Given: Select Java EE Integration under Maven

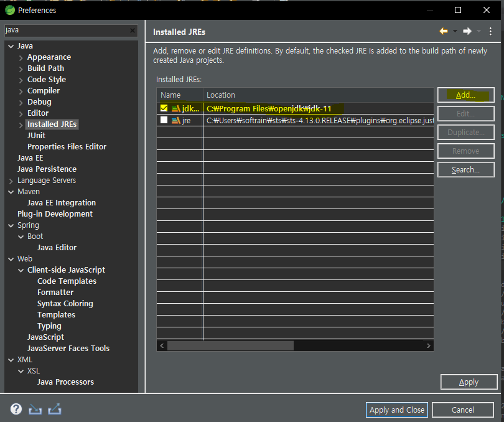Looking at the screenshot, I should coord(62,203).
